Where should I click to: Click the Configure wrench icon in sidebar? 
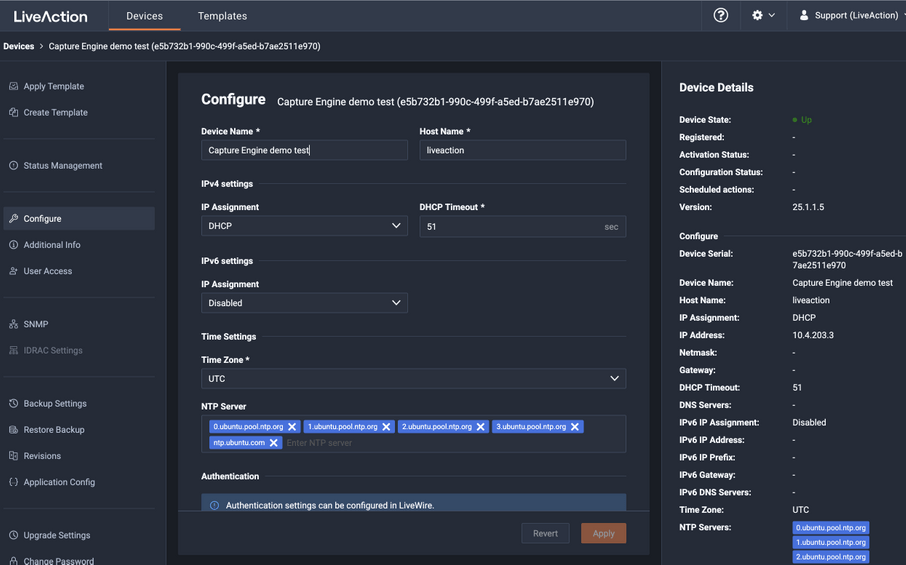tap(13, 218)
